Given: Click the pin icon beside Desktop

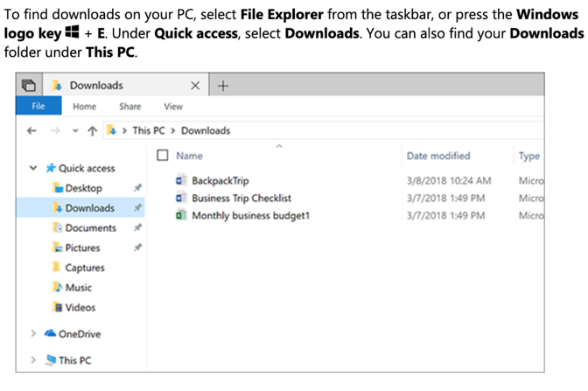Looking at the screenshot, I should coord(138,187).
